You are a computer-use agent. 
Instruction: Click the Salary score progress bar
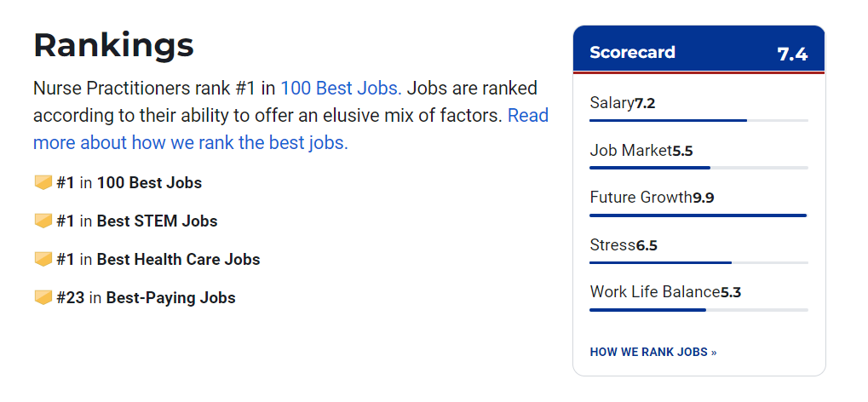[698, 120]
